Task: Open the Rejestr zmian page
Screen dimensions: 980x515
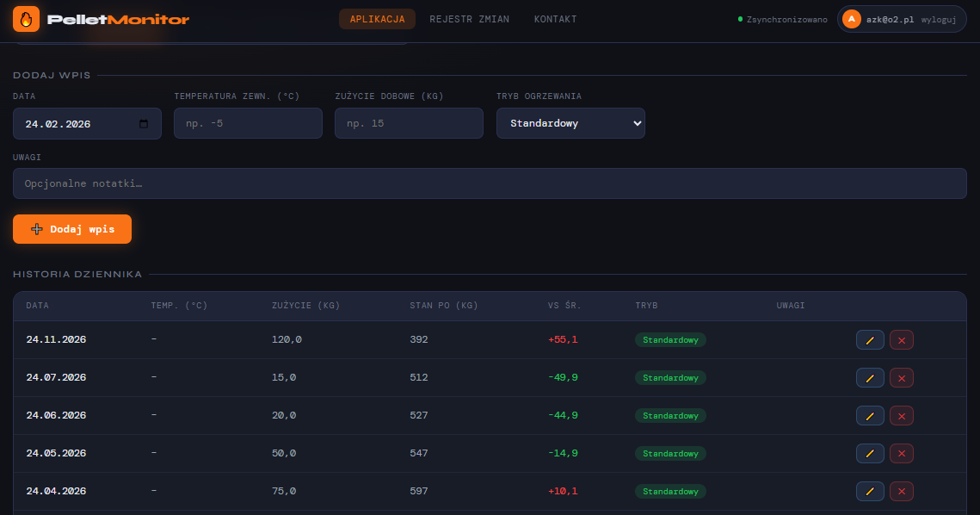Action: pos(469,19)
